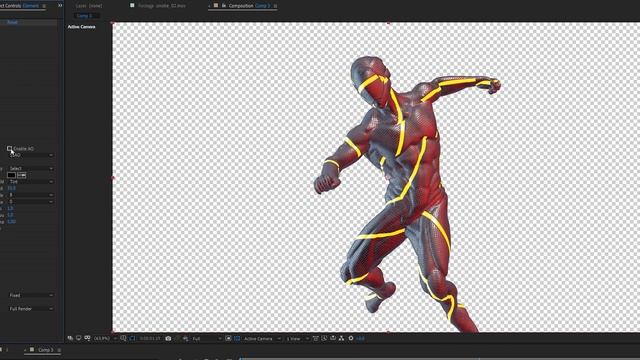Open the Effect Controls panel menu icon
The width and height of the screenshot is (640, 360).
coord(44,6)
